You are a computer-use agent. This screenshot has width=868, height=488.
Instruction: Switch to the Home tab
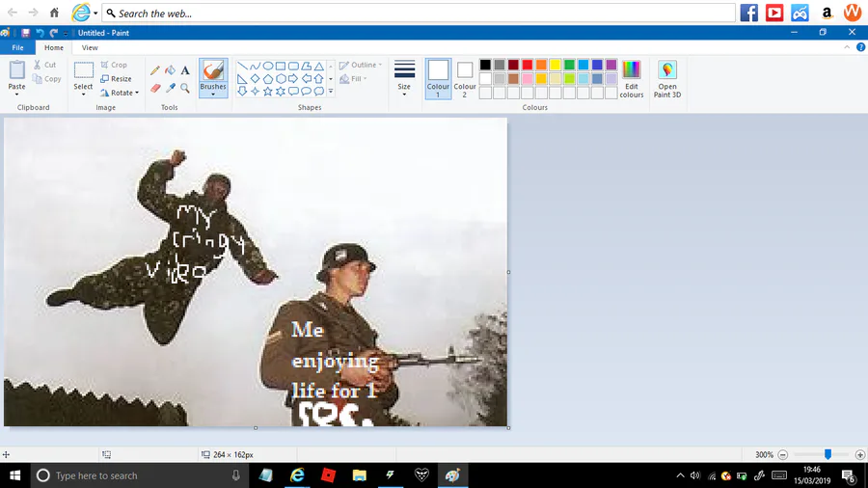coord(54,47)
